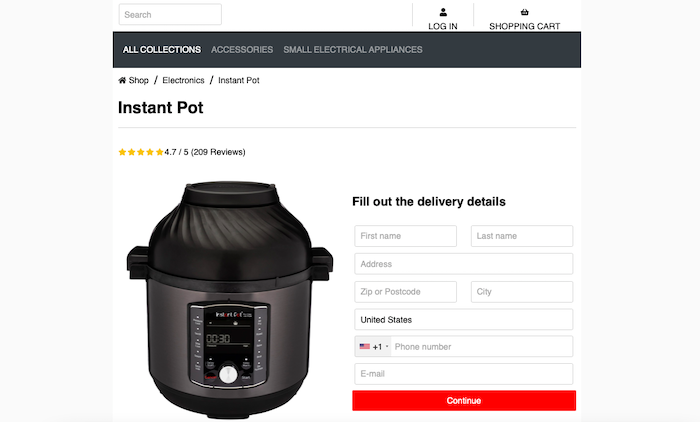The height and width of the screenshot is (422, 700).
Task: Click into the Last name field
Action: pos(522,236)
